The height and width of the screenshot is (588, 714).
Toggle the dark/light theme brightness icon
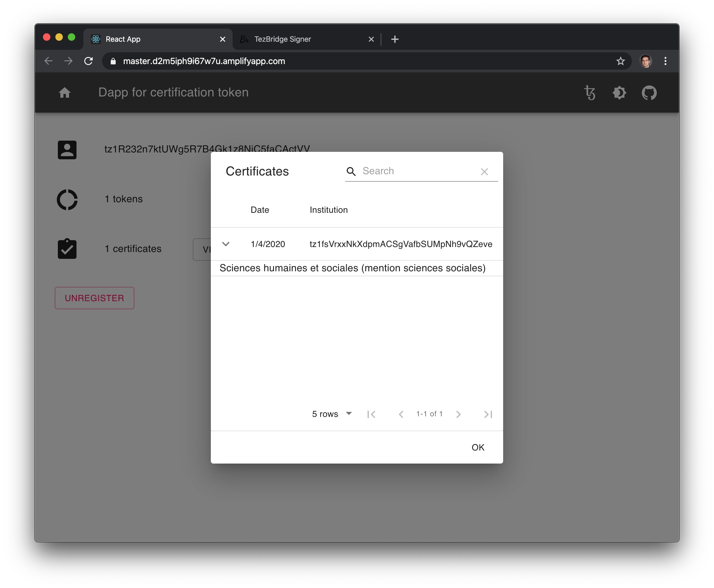[x=619, y=93]
